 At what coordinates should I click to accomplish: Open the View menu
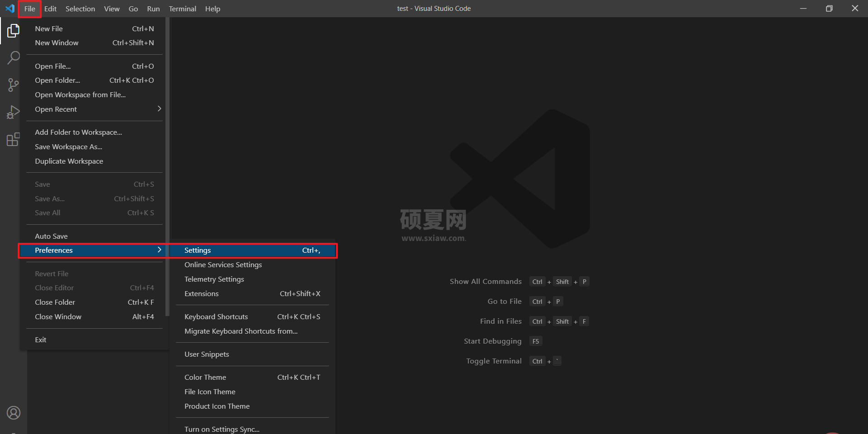(112, 9)
